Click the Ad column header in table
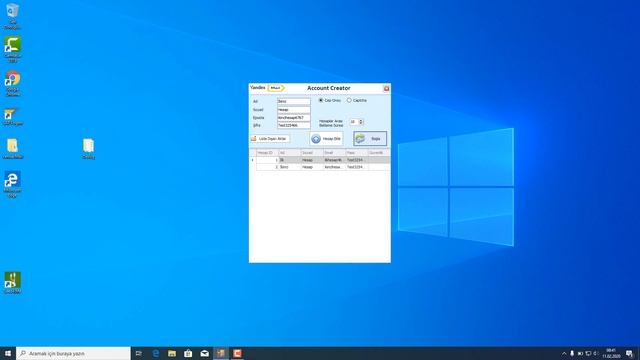Screen dimensions: 640x360 289,153
